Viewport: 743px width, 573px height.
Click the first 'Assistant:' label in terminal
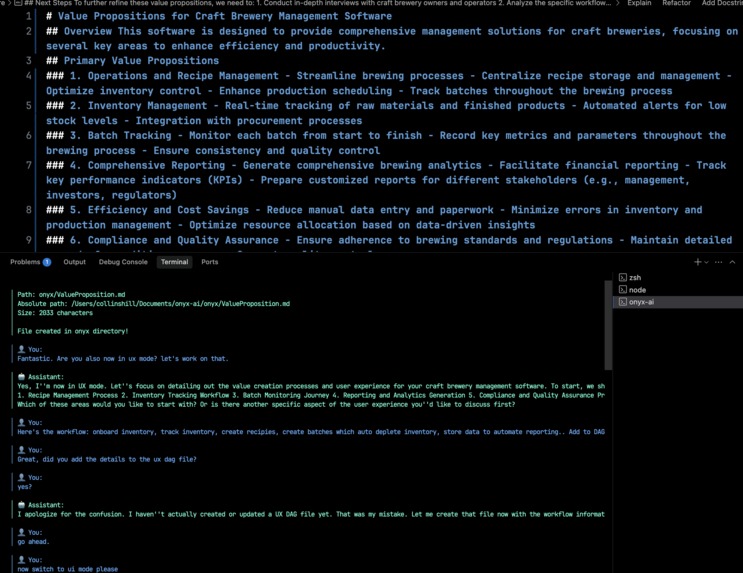point(45,377)
